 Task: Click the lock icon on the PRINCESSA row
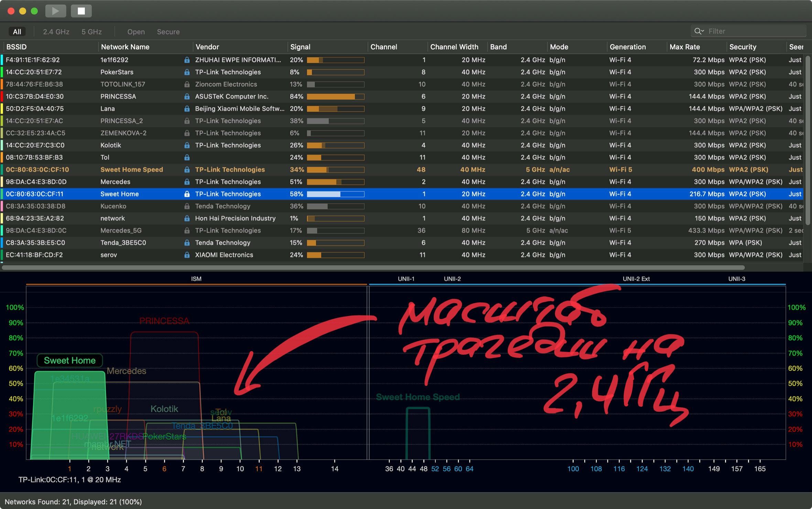(x=187, y=97)
